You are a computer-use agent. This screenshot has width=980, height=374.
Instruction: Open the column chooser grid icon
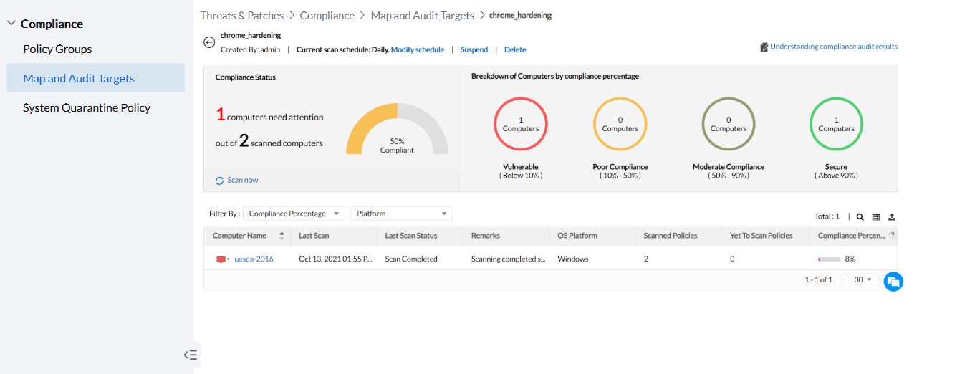click(x=876, y=216)
